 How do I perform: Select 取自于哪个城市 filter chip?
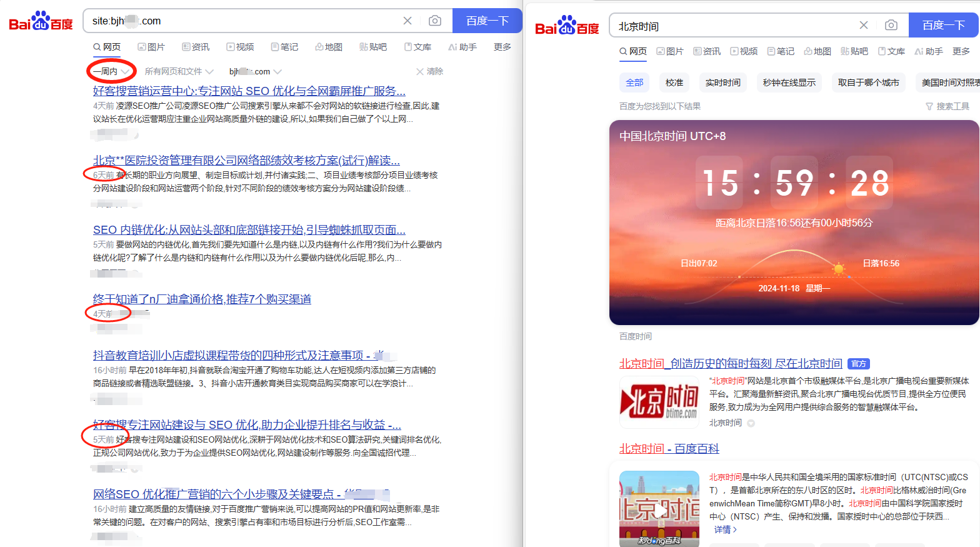click(x=869, y=83)
